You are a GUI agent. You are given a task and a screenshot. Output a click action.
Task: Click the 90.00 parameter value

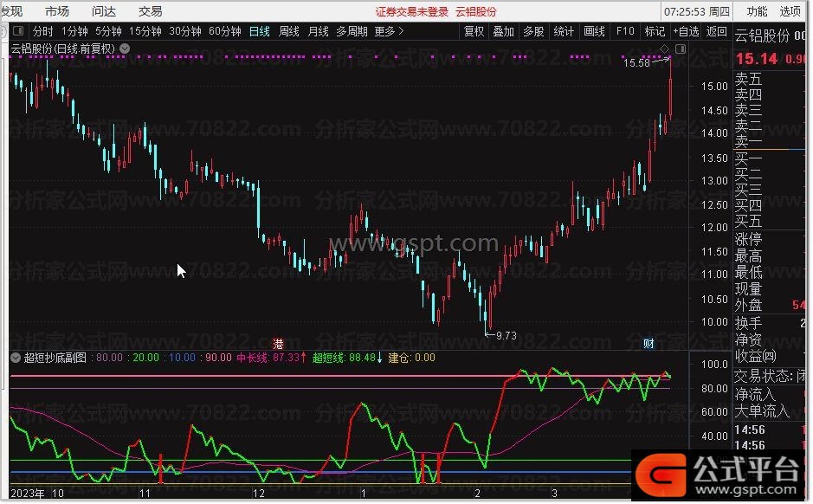coord(218,358)
